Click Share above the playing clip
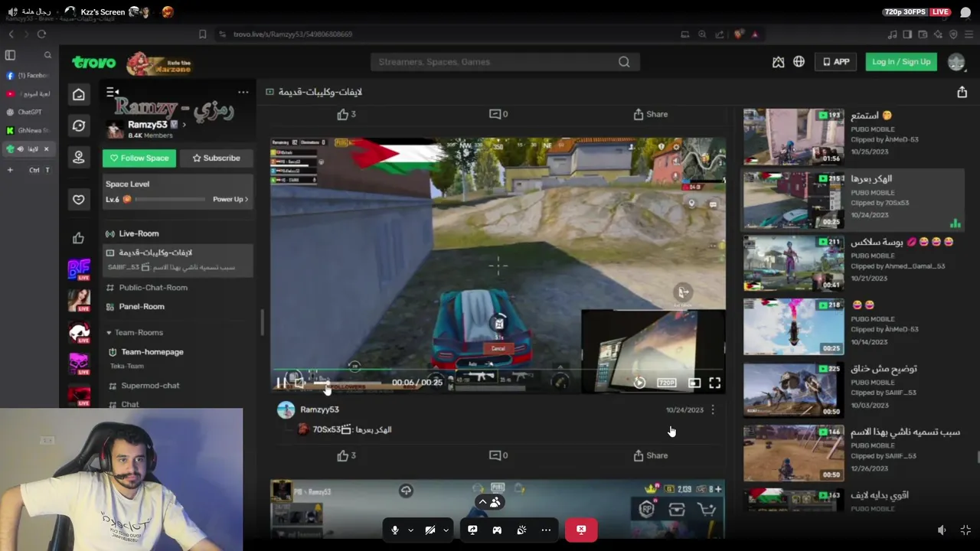 pyautogui.click(x=650, y=114)
